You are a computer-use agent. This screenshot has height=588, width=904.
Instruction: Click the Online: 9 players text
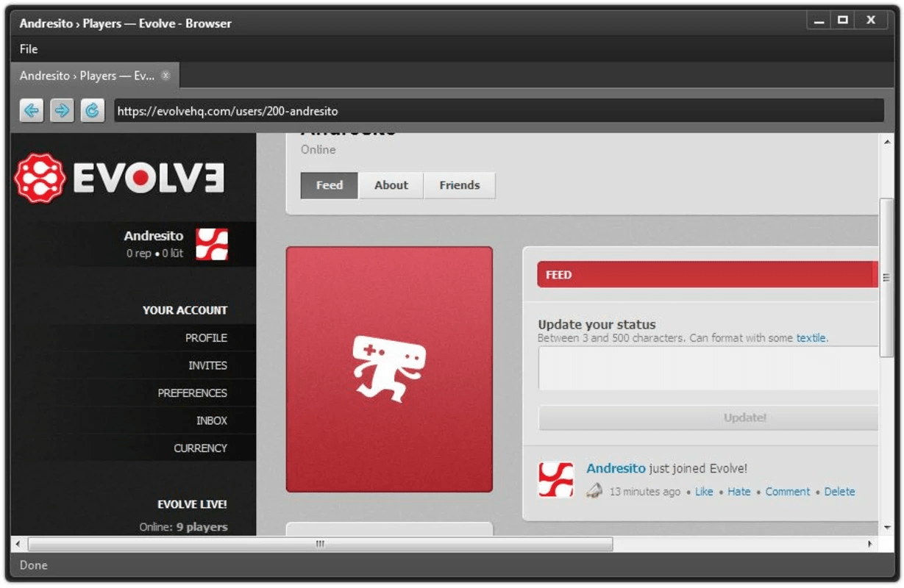pyautogui.click(x=183, y=527)
